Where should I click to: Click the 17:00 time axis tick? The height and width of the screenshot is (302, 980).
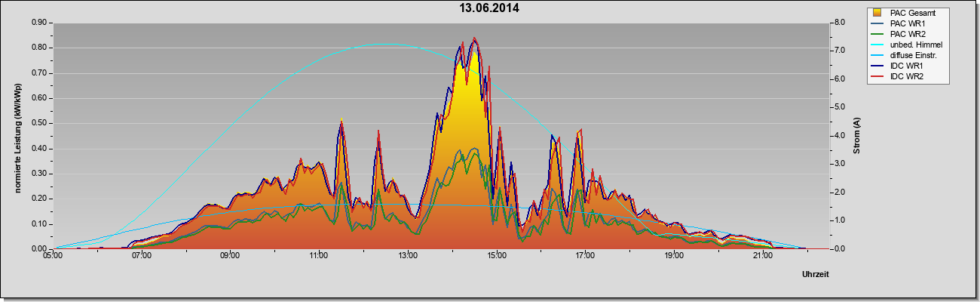(585, 257)
